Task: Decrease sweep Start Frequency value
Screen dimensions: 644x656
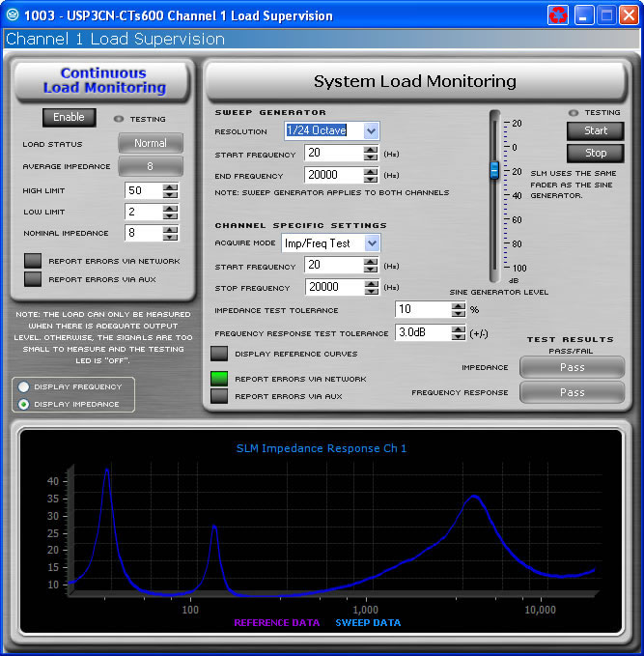Action: 371,157
